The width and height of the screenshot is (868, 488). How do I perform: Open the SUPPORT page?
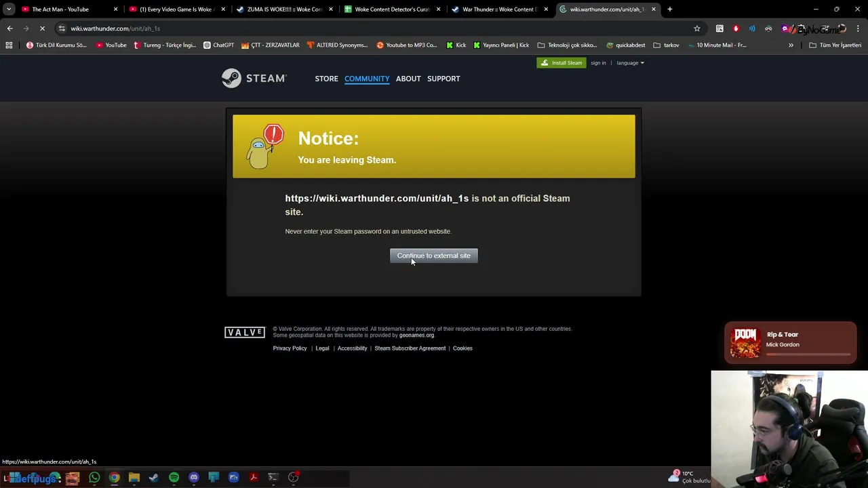click(x=443, y=79)
